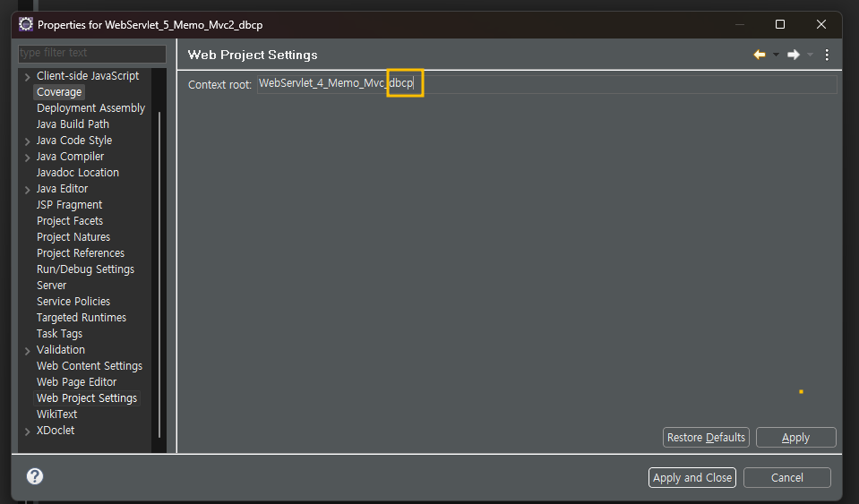Open Web Page Editor page

pyautogui.click(x=77, y=382)
